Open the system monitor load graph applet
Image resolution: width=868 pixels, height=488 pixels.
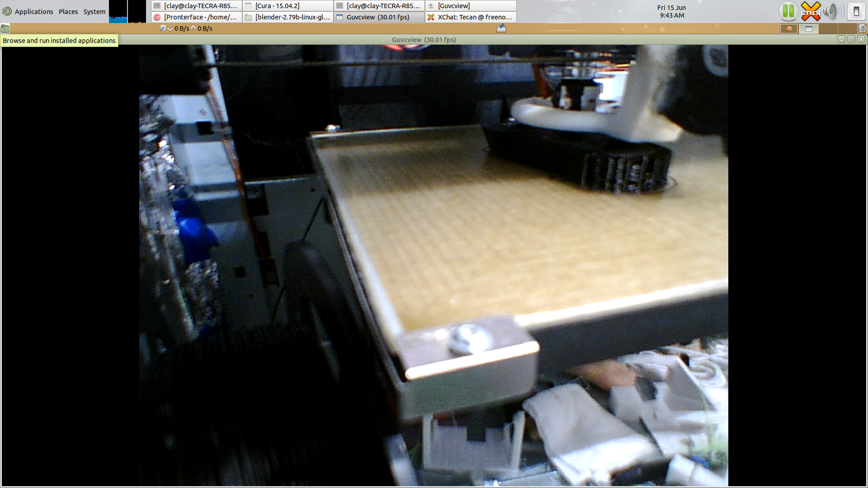[x=127, y=11]
